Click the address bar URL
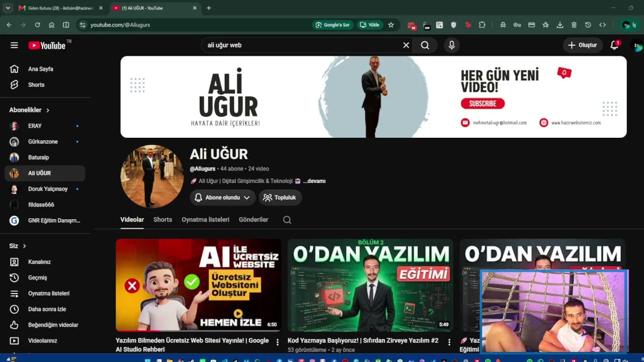The image size is (644, 362). pyautogui.click(x=120, y=25)
